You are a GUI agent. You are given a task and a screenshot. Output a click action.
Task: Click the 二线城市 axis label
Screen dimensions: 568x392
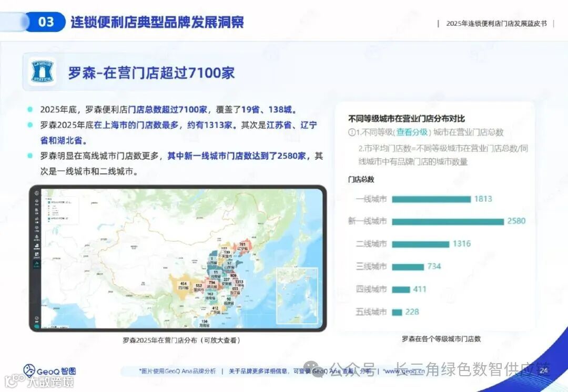tap(371, 244)
